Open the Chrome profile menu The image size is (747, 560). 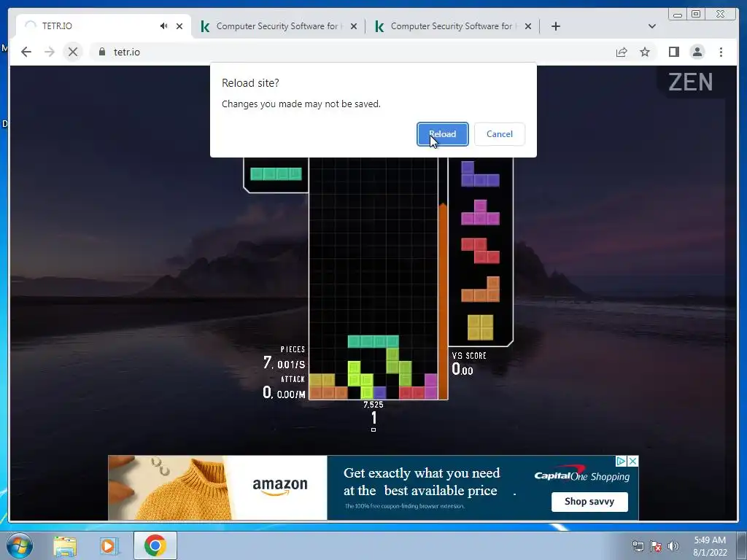click(x=697, y=52)
